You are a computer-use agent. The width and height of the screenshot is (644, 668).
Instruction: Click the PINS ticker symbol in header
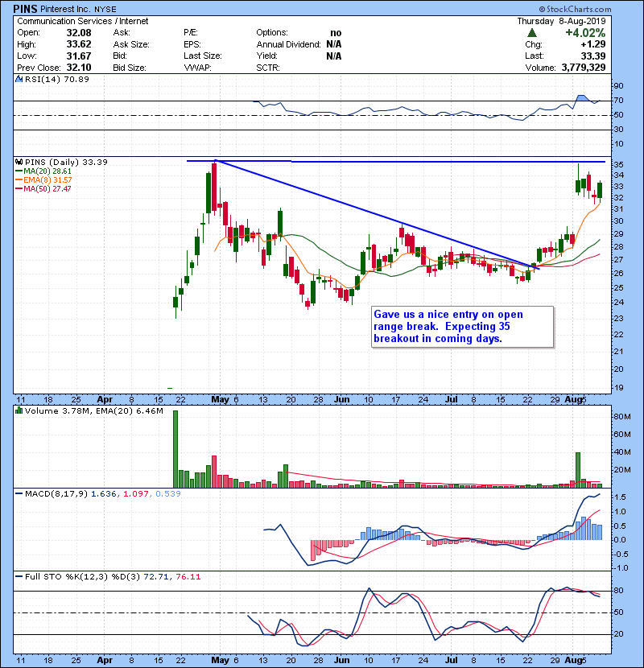25,9
